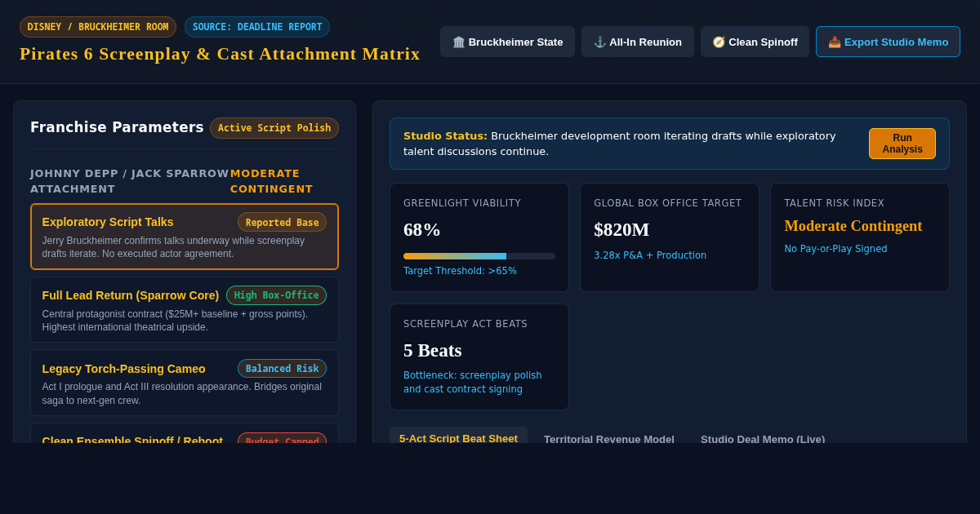Click the Studio Status message text
This screenshot has height=514, width=980.
tap(620, 144)
